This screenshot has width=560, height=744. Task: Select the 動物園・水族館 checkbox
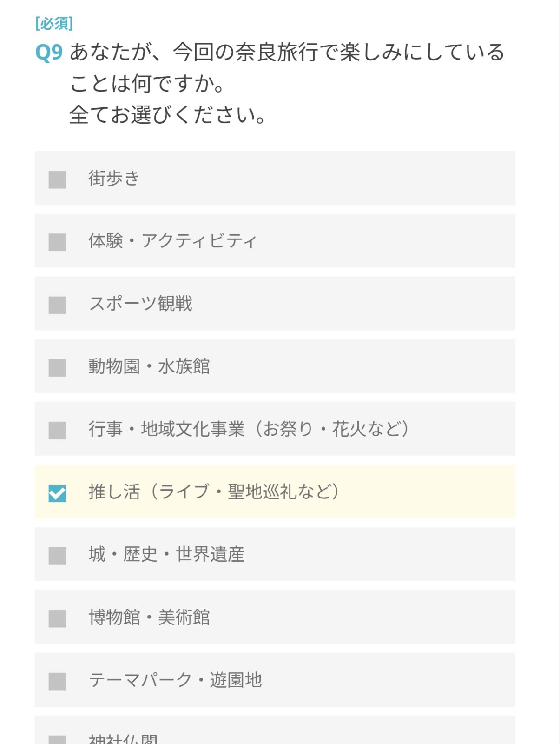(x=57, y=368)
